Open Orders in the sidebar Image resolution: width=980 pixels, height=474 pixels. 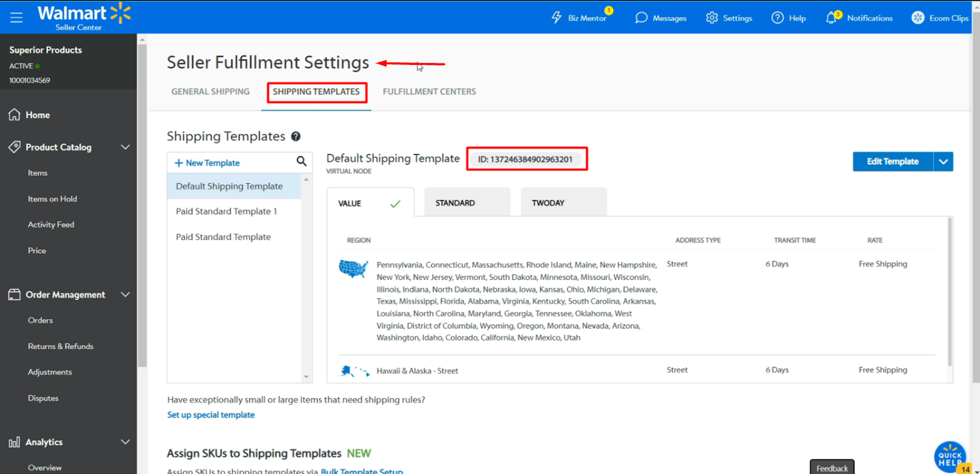40,320
